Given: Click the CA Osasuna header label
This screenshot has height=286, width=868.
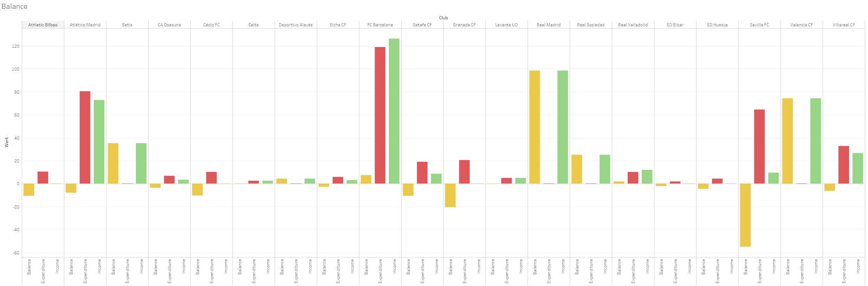Looking at the screenshot, I should tap(169, 25).
